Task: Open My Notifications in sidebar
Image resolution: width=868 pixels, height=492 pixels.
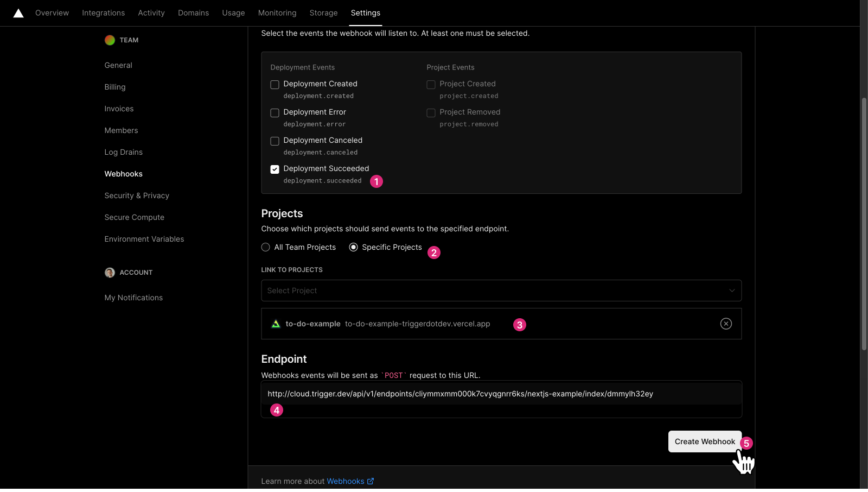Action: click(x=134, y=298)
